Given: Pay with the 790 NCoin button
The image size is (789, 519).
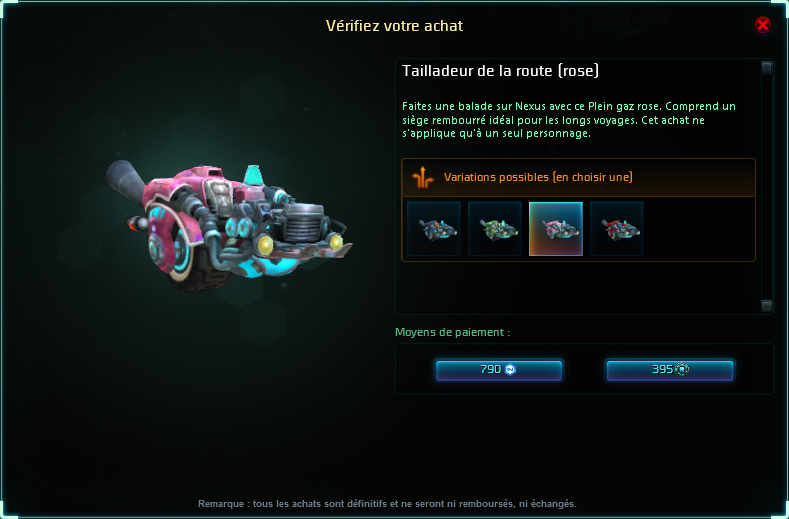Looking at the screenshot, I should coord(499,370).
